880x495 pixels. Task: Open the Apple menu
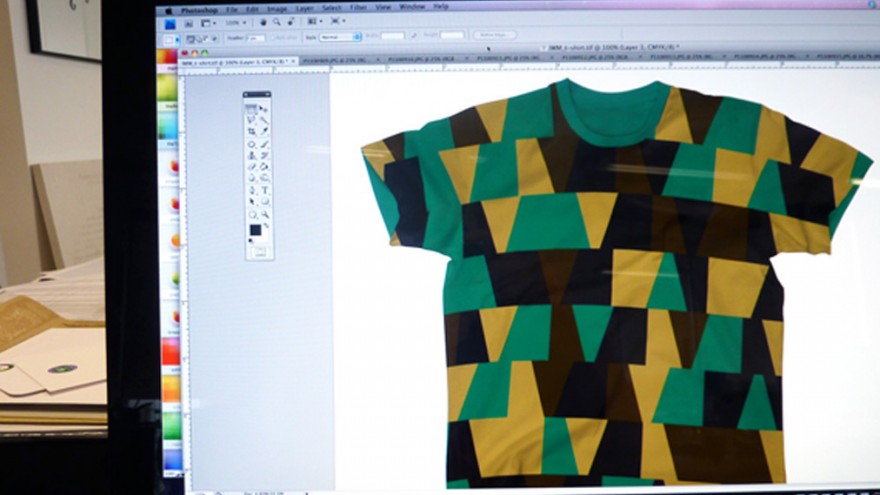pos(168,11)
